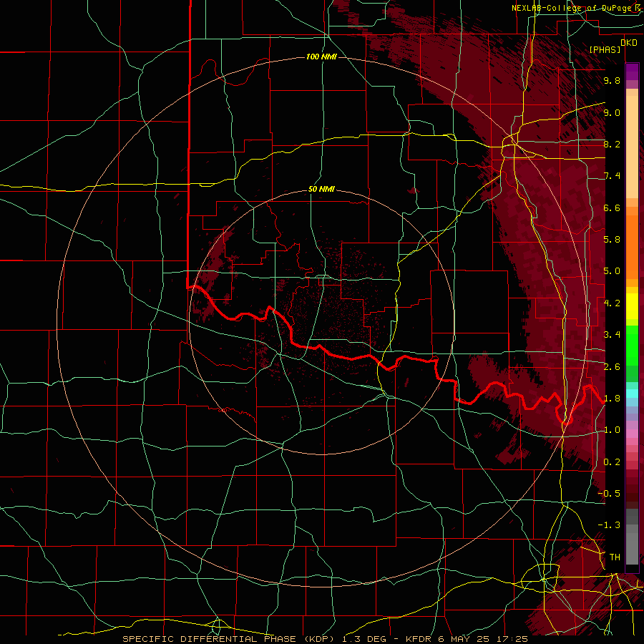
Task: Select the "4.2" scale value
Action: pos(612,303)
